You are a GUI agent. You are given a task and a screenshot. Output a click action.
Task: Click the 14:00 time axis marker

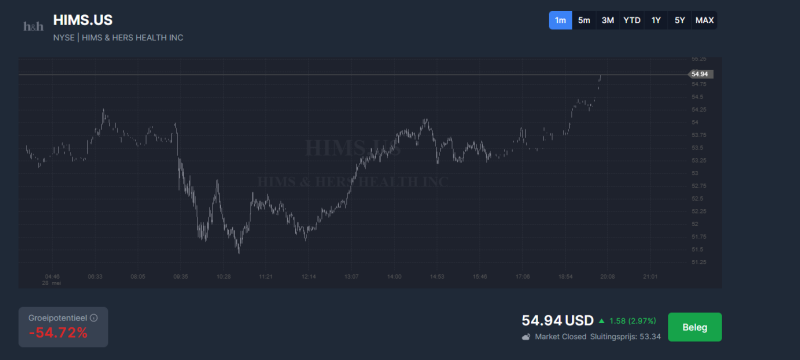click(394, 276)
